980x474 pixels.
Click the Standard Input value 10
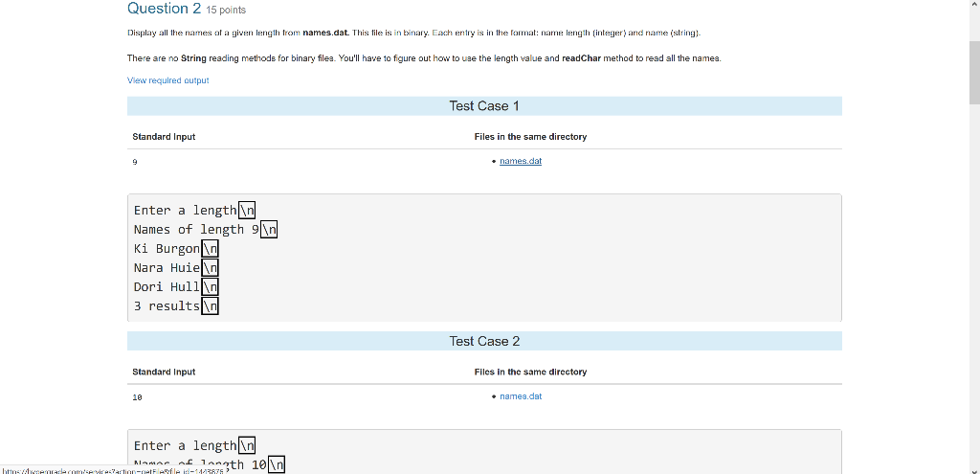click(138, 397)
